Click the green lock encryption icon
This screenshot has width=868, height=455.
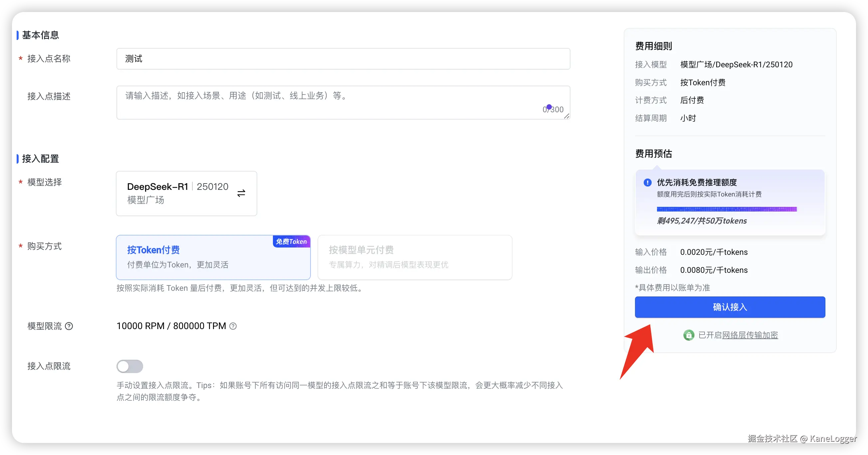pos(688,335)
